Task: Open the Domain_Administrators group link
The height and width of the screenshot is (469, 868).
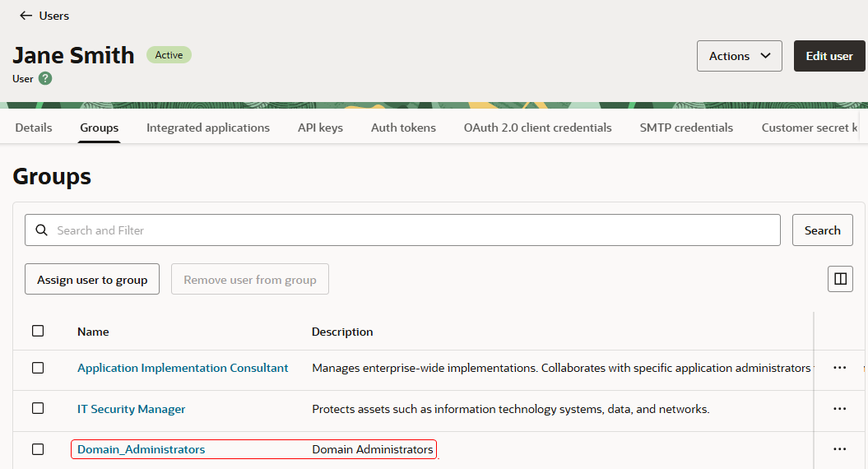Action: [141, 449]
